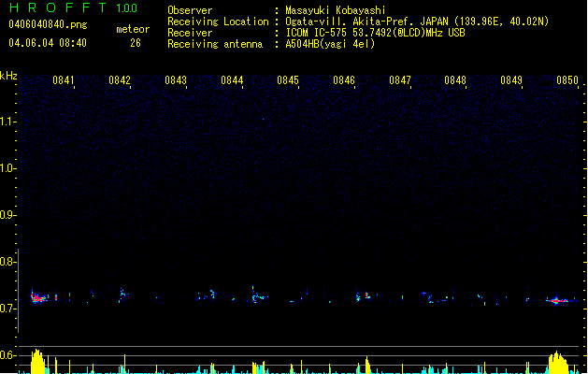Click the strong meteor echo just before 0841

(x=39, y=298)
